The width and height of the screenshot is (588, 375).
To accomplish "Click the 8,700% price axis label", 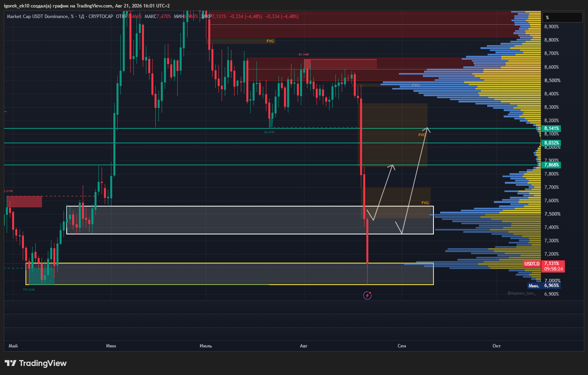I will [x=552, y=53].
